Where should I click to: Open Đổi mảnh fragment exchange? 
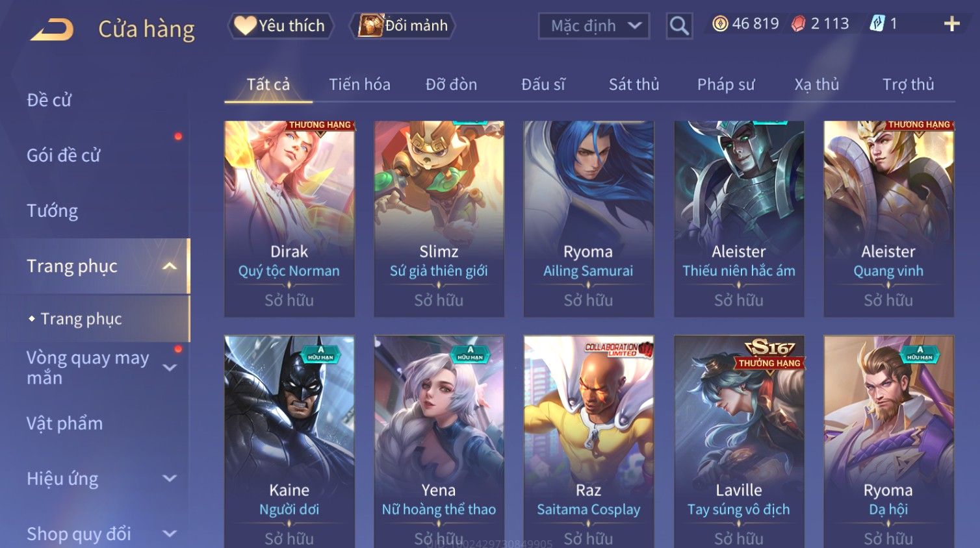pos(403,26)
